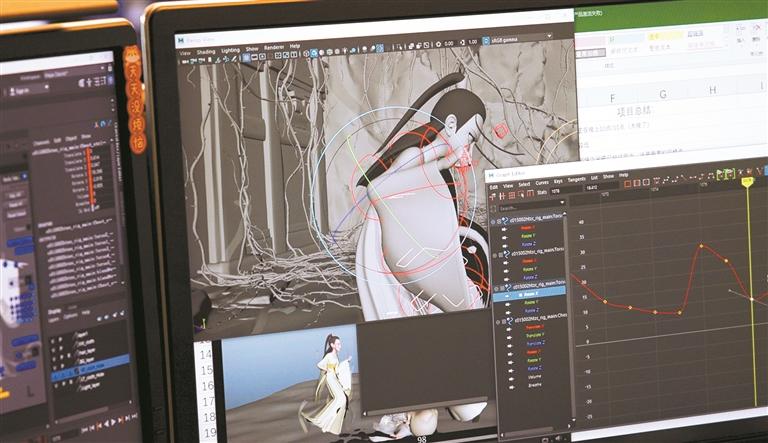Click the retime tool icon in Graph Editor
Screen dimensions: 768x443
tap(530, 194)
